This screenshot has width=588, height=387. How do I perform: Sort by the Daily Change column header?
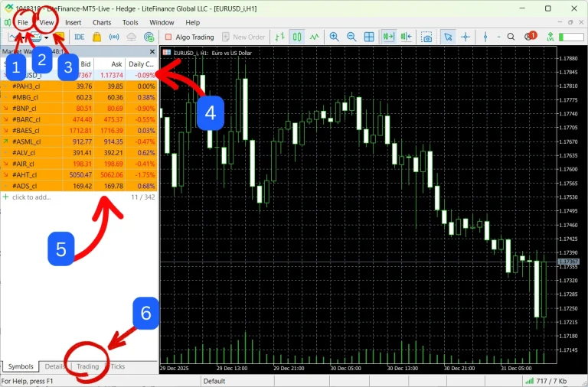click(x=141, y=64)
